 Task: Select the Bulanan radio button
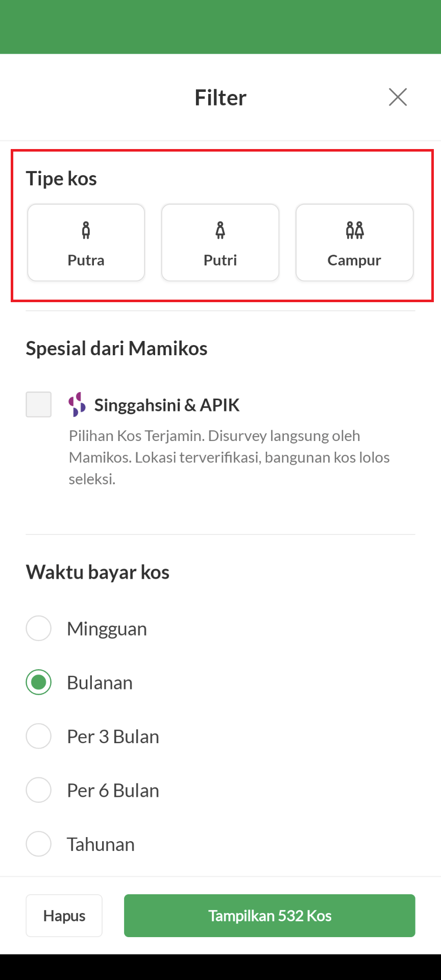coord(39,682)
